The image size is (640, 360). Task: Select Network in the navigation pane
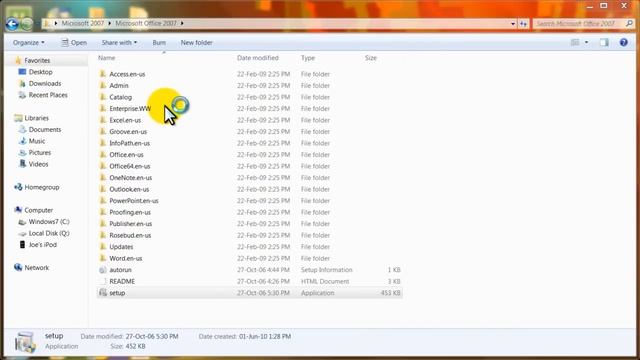36,268
